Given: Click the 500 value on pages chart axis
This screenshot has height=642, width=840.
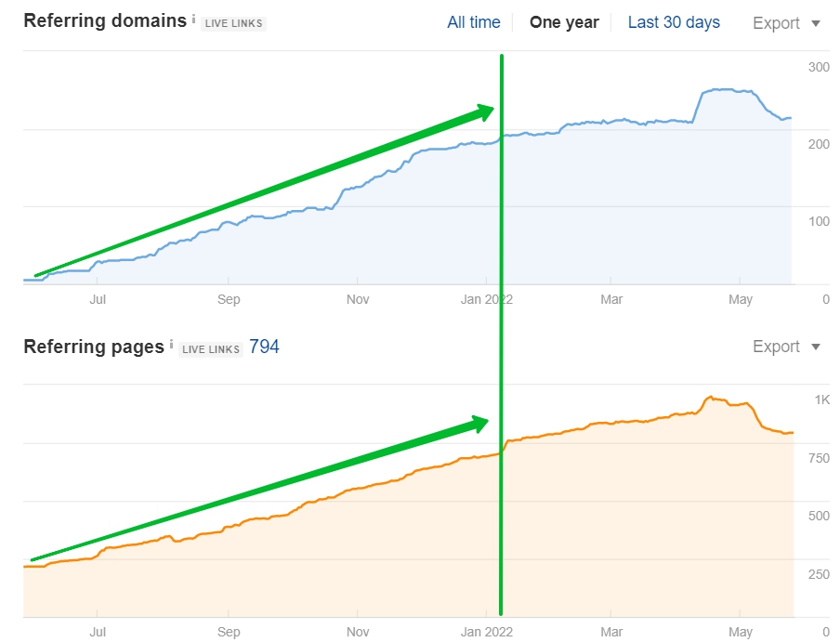Looking at the screenshot, I should 819,517.
